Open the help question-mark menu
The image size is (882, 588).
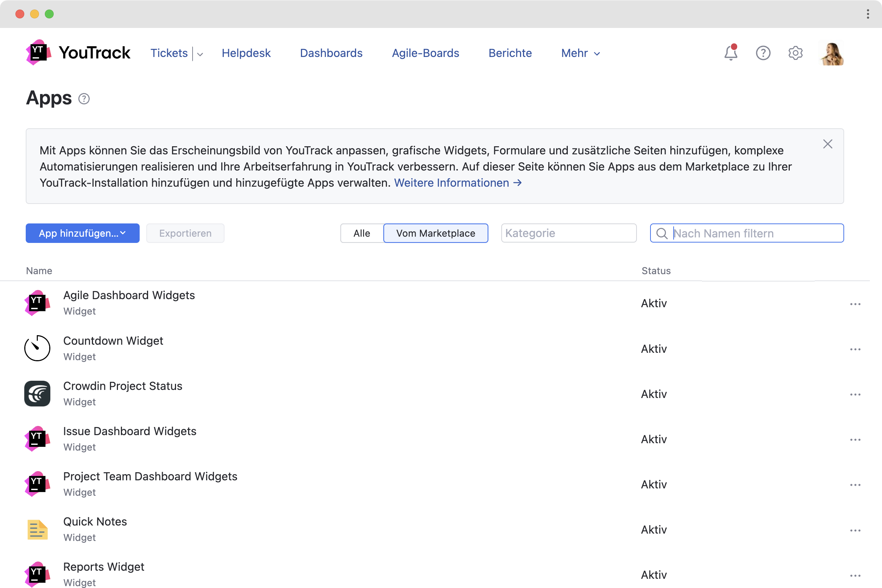click(x=763, y=53)
